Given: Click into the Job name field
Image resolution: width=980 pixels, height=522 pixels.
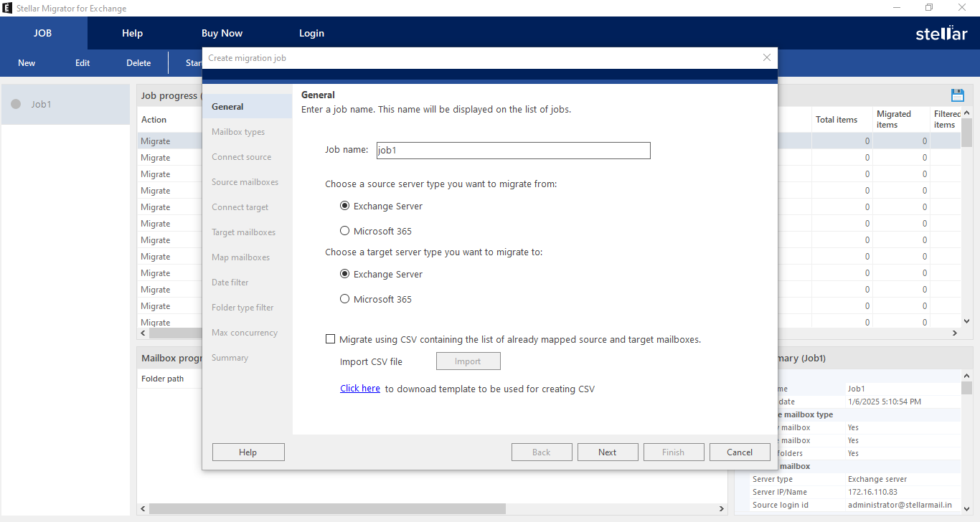Looking at the screenshot, I should 513,151.
